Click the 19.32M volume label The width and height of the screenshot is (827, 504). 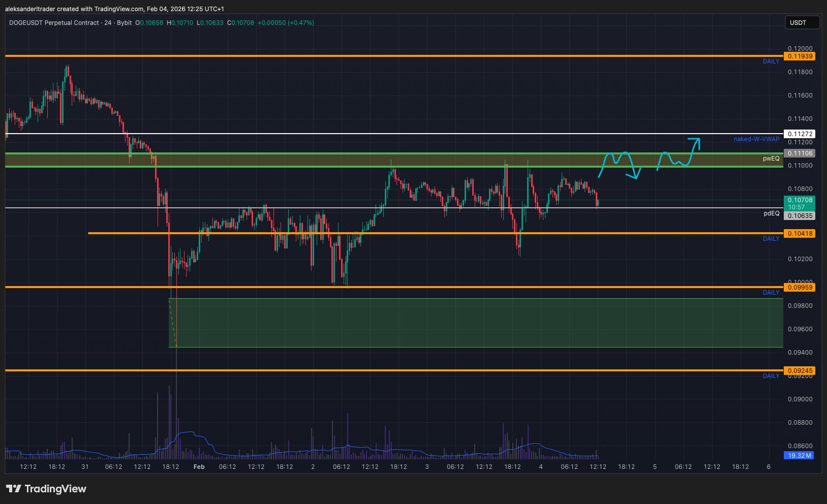pyautogui.click(x=800, y=456)
